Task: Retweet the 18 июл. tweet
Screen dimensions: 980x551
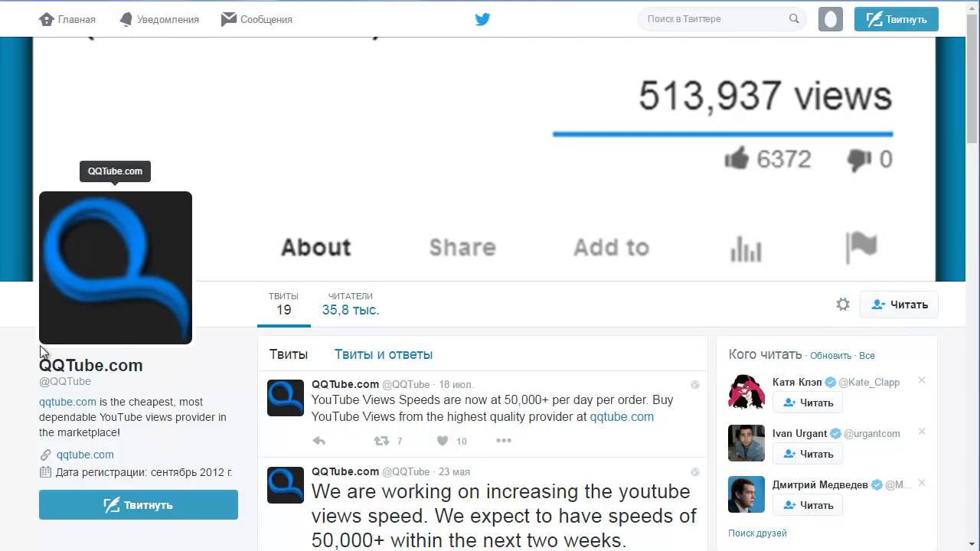Action: point(381,441)
